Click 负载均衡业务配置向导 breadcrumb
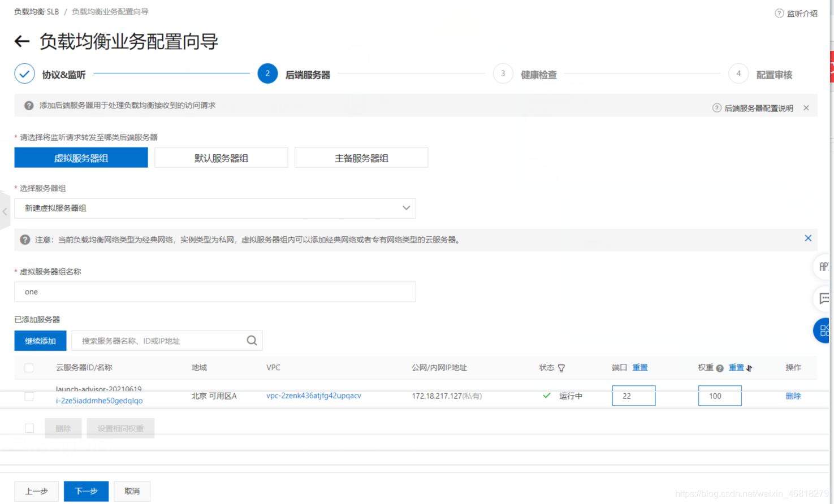Image resolution: width=834 pixels, height=504 pixels. pos(110,11)
